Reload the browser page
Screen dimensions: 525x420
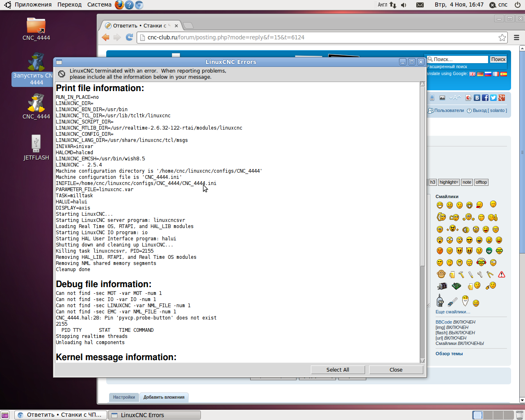pos(129,37)
